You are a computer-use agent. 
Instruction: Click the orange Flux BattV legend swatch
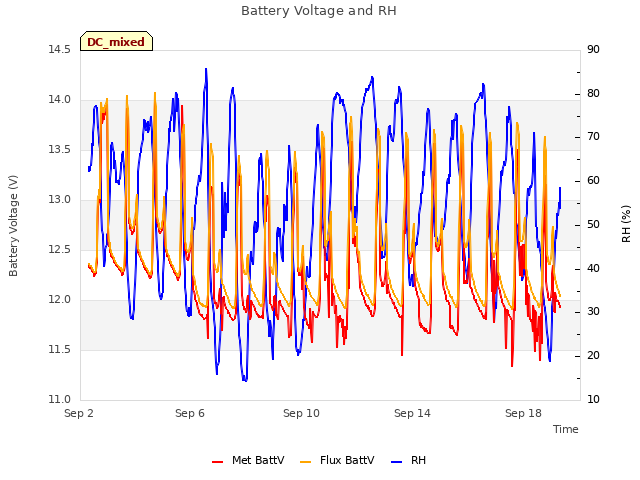305,462
